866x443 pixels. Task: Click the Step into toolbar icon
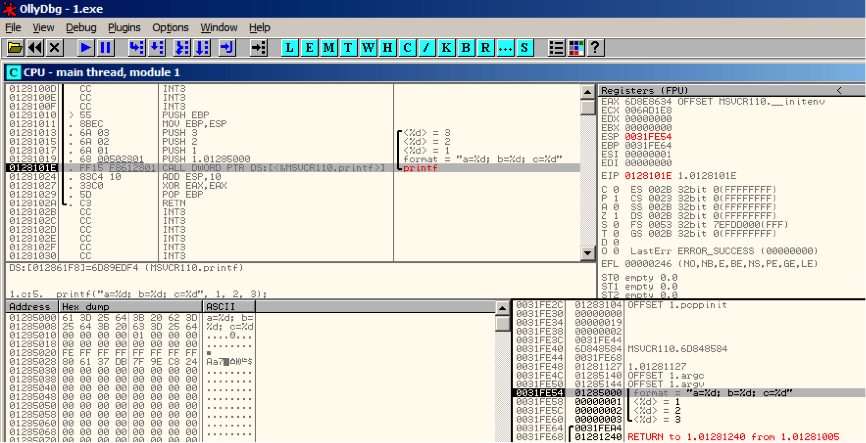pyautogui.click(x=137, y=48)
